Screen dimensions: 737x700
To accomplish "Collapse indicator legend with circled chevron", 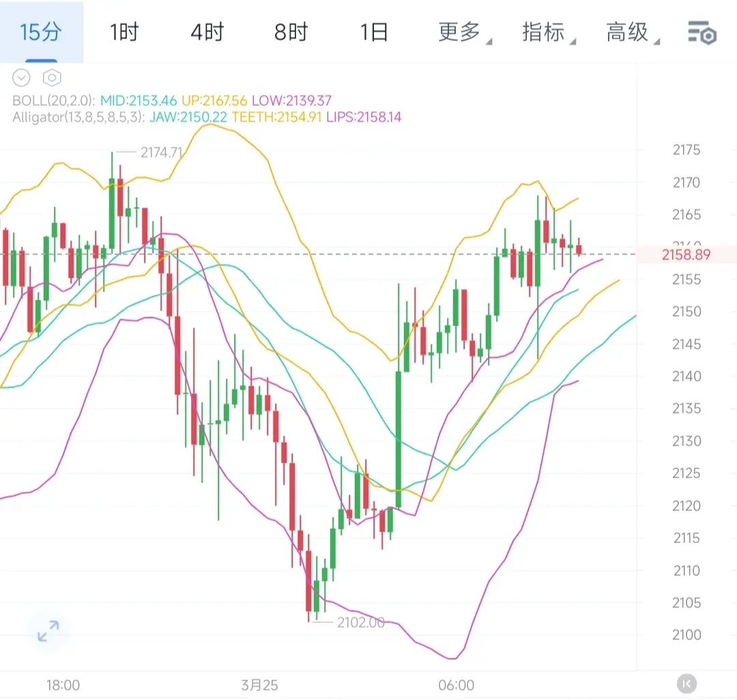I will click(22, 78).
